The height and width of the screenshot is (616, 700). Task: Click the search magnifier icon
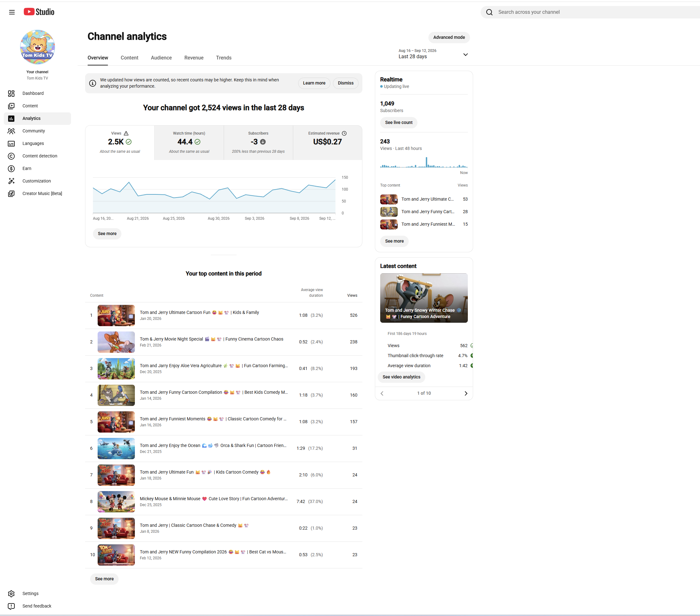point(489,12)
